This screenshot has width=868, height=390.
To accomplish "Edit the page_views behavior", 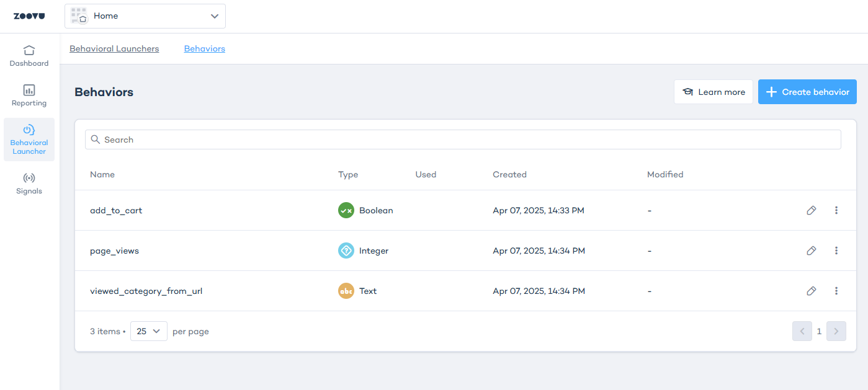I will point(811,250).
